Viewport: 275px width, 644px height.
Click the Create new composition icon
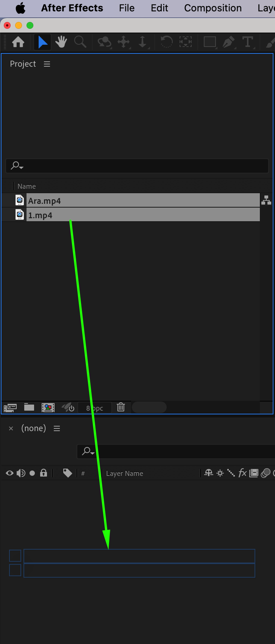pos(48,407)
